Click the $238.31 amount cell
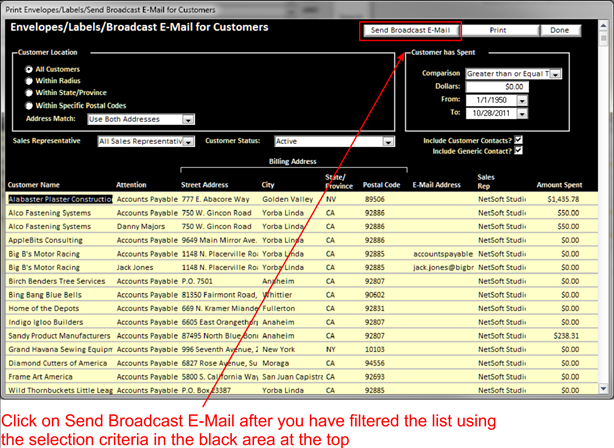 click(566, 336)
